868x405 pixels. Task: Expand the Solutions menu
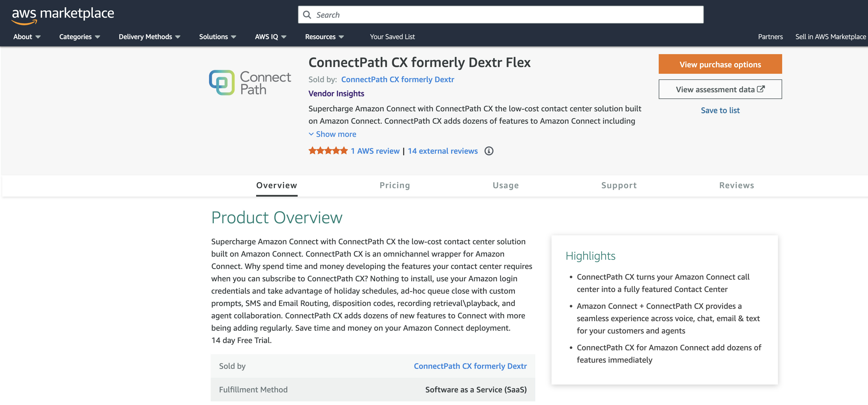pyautogui.click(x=217, y=37)
